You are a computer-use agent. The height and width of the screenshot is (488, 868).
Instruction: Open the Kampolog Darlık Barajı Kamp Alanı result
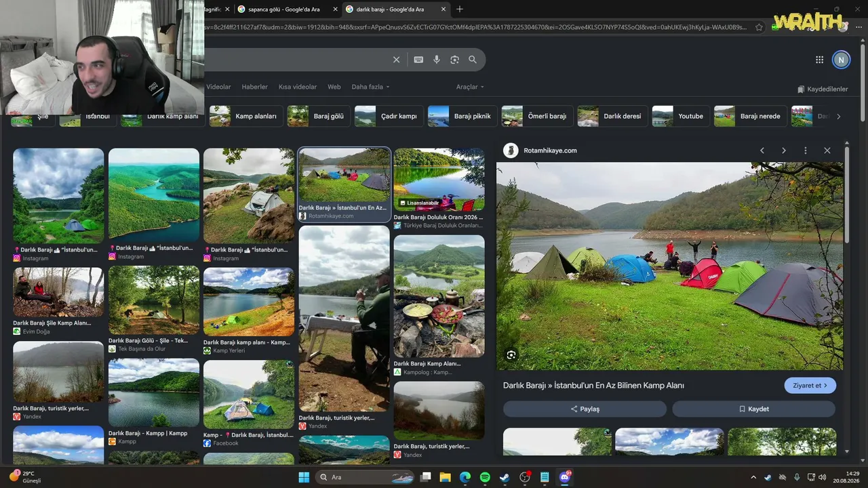[439, 305]
